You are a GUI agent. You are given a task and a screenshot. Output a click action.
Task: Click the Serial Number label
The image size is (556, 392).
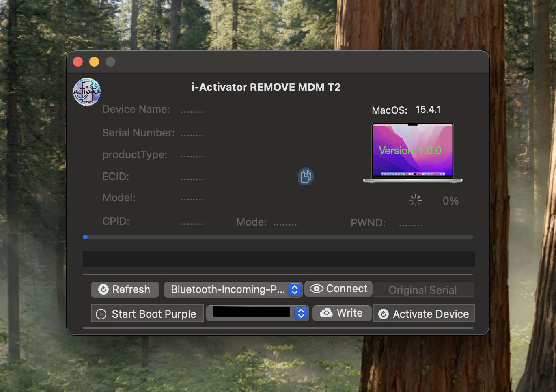click(139, 133)
